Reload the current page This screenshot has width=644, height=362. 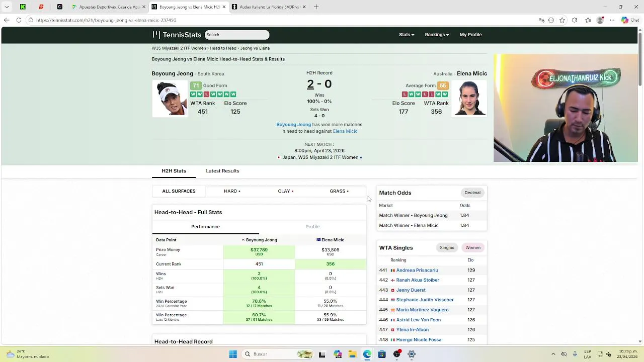pos(19,20)
